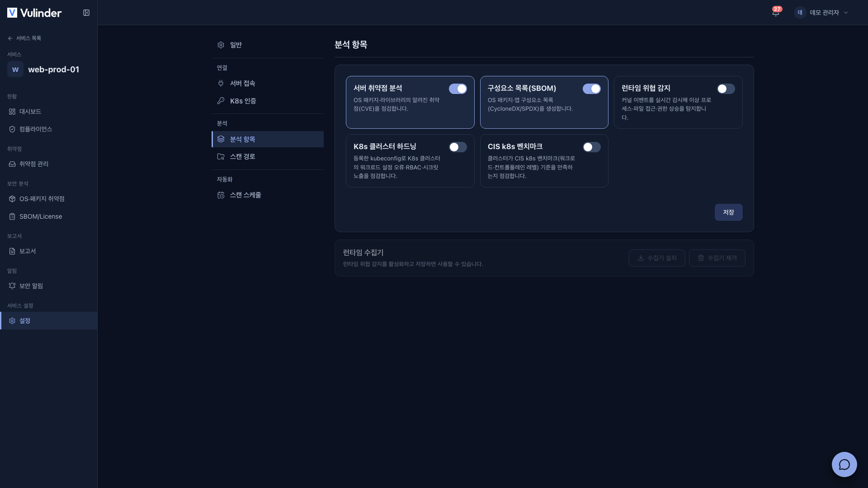Select 스캔 경로 settings tab

268,156
